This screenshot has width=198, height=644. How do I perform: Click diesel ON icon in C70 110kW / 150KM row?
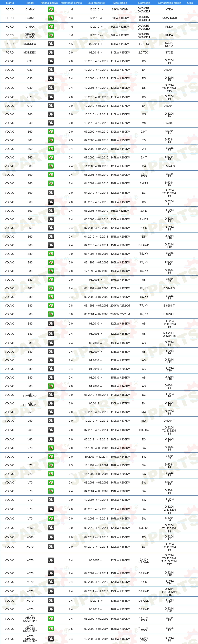point(51,97)
